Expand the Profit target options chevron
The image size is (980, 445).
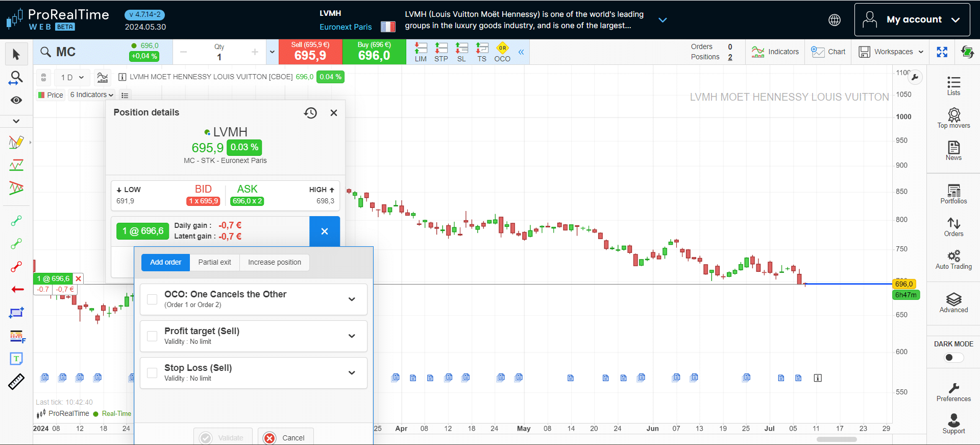tap(352, 336)
